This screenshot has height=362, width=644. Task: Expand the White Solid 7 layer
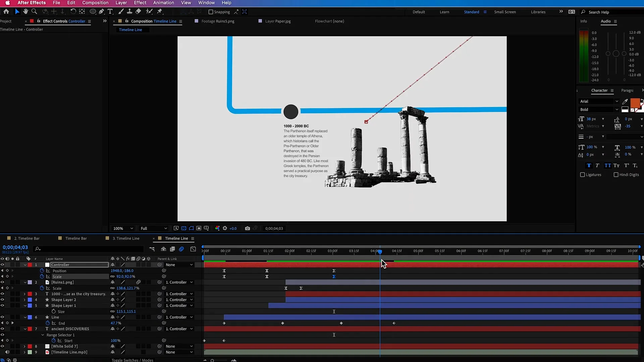(24, 346)
